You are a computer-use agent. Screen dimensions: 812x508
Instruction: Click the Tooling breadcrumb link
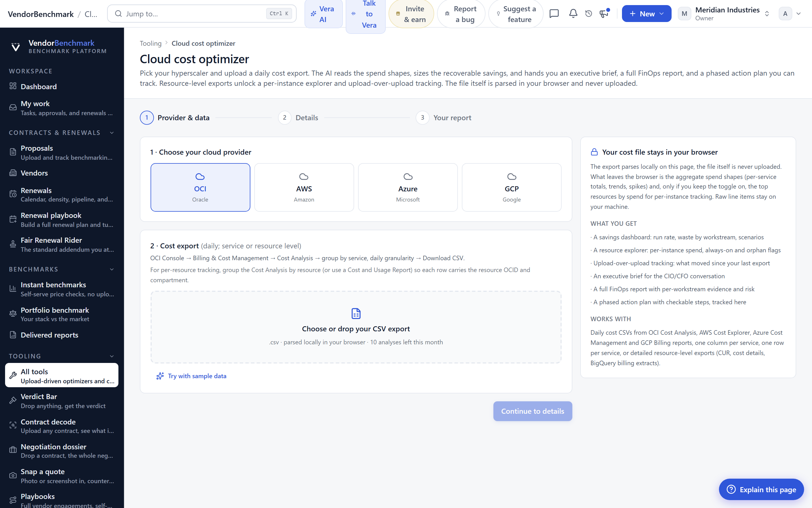pos(151,43)
